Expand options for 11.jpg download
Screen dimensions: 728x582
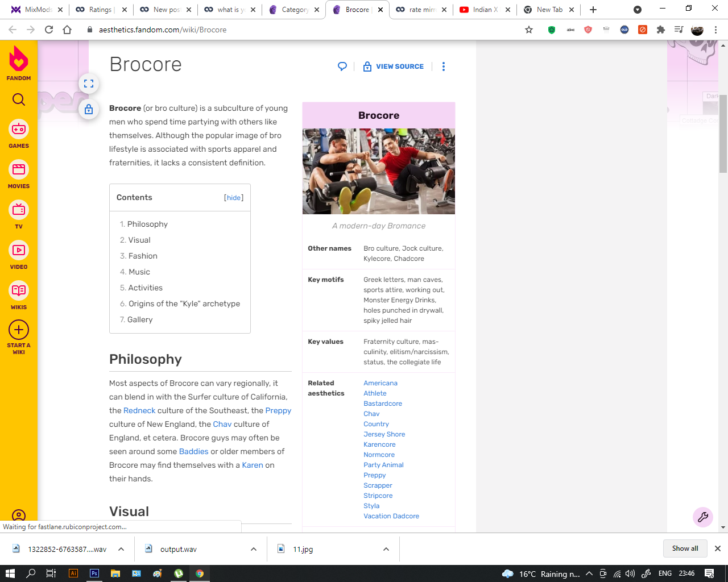[386, 549]
